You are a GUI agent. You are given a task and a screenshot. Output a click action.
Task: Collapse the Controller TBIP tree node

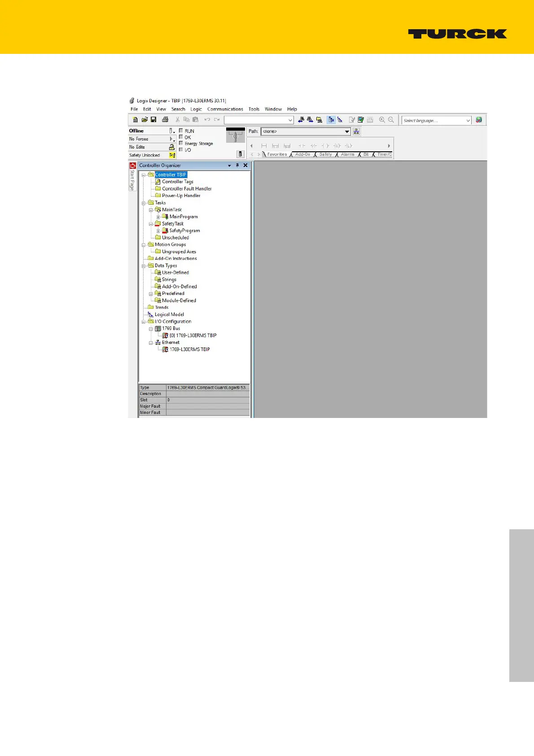click(144, 175)
